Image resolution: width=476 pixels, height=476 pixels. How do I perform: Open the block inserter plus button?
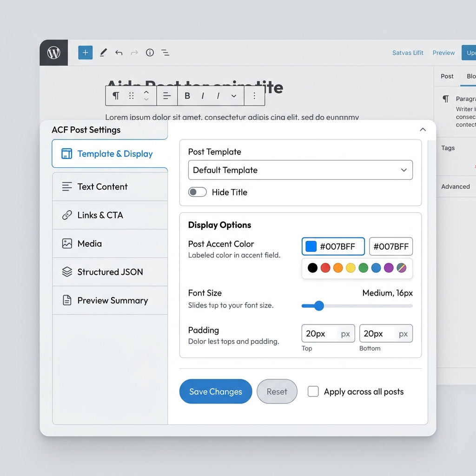[x=86, y=53]
